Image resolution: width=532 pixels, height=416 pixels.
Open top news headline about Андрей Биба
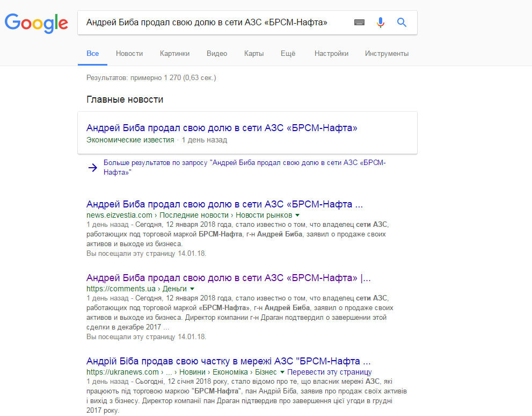(x=222, y=128)
